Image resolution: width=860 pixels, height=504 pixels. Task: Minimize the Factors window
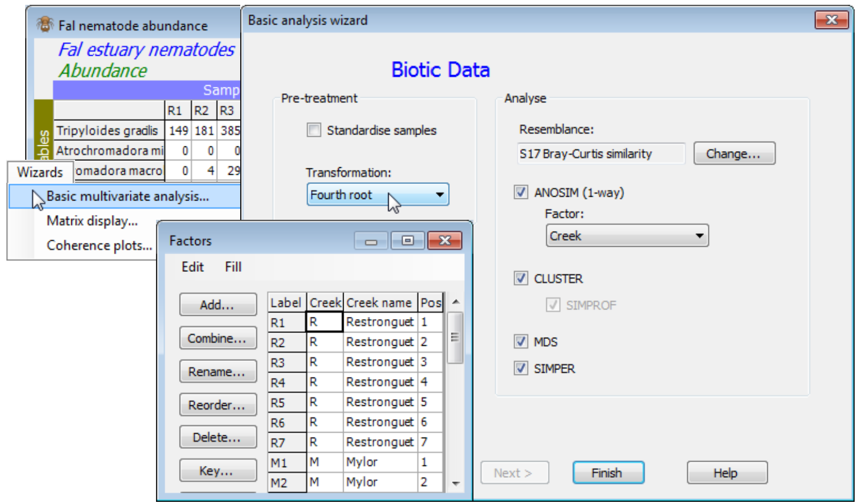[371, 241]
